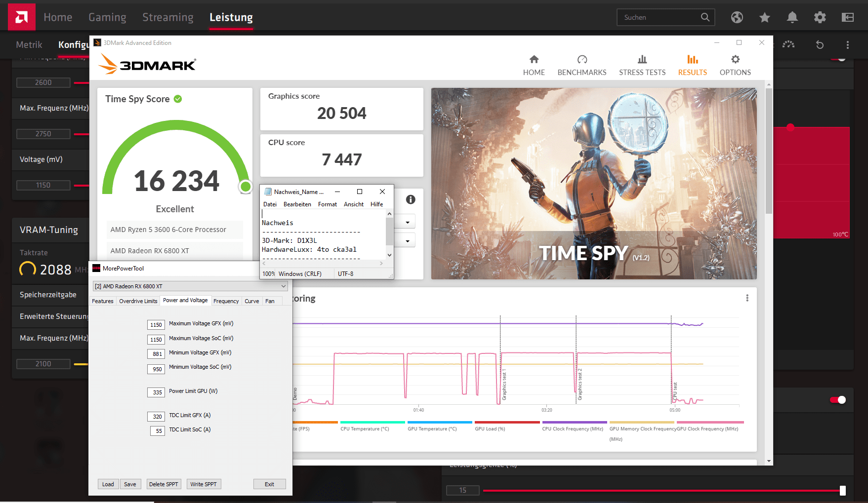Click 3DMark HOME icon
868x503 pixels.
point(534,60)
